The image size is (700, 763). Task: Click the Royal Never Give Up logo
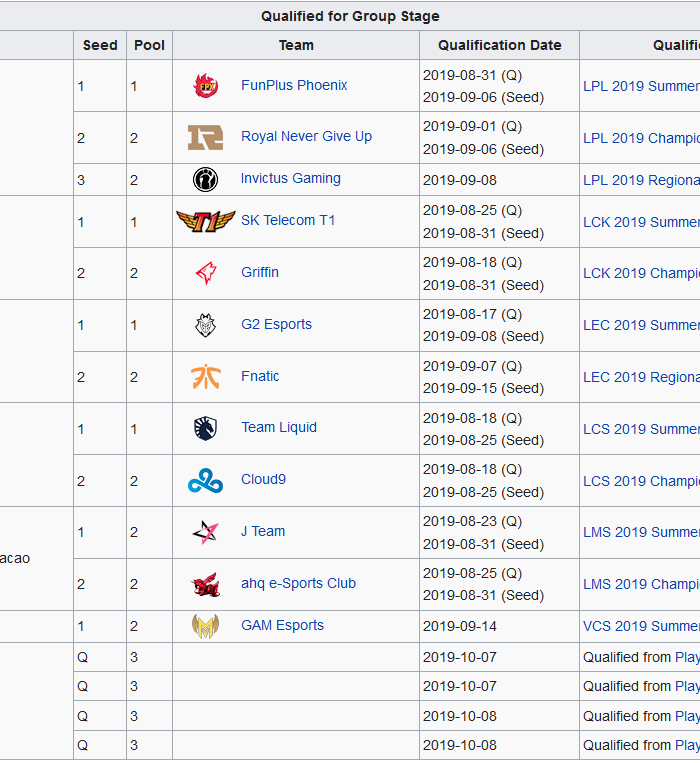click(206, 137)
